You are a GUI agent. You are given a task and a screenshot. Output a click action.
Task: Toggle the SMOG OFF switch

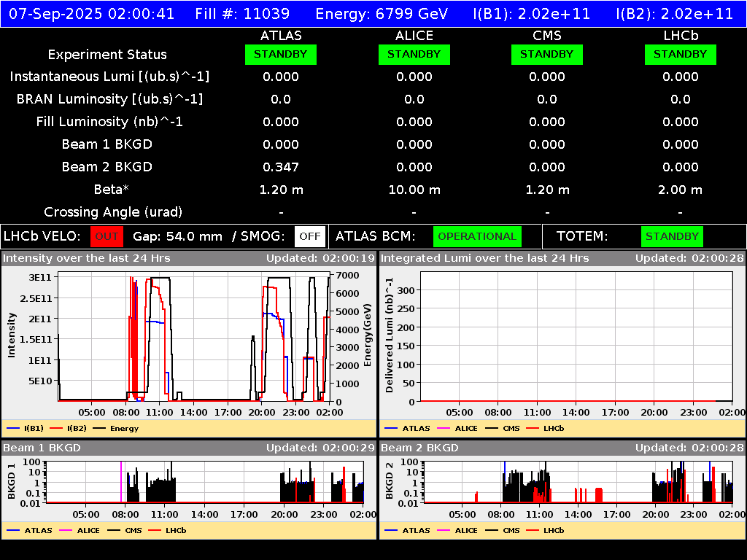point(310,236)
